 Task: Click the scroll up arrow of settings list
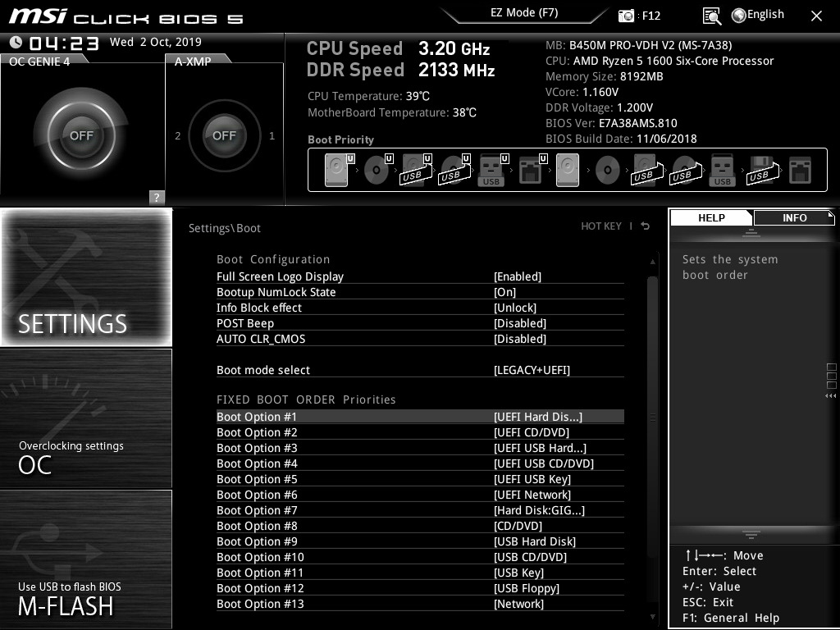652,262
